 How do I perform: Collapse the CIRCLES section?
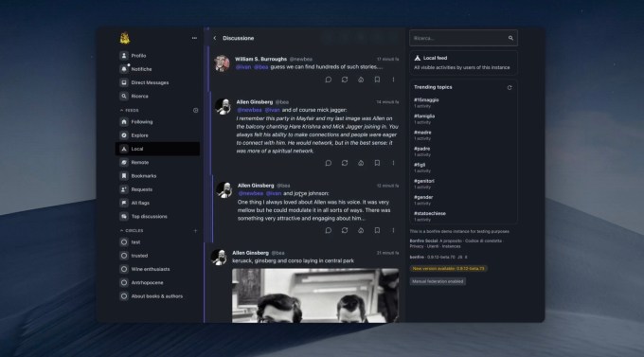[x=132, y=230]
